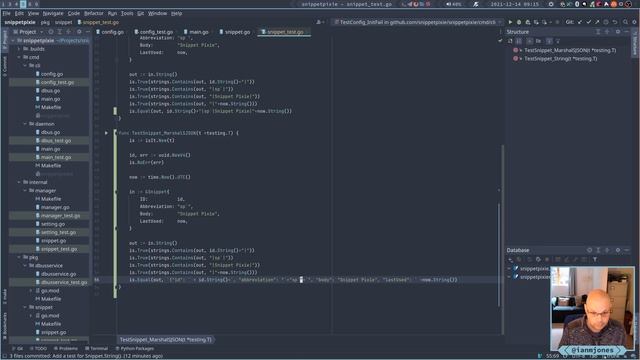The height and width of the screenshot is (360, 640).
Task: Switch to the snippet.go editor tab
Action: pos(235,31)
